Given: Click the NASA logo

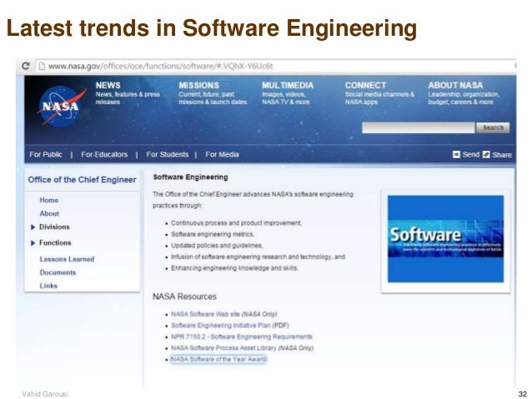Looking at the screenshot, I should pyautogui.click(x=61, y=107).
